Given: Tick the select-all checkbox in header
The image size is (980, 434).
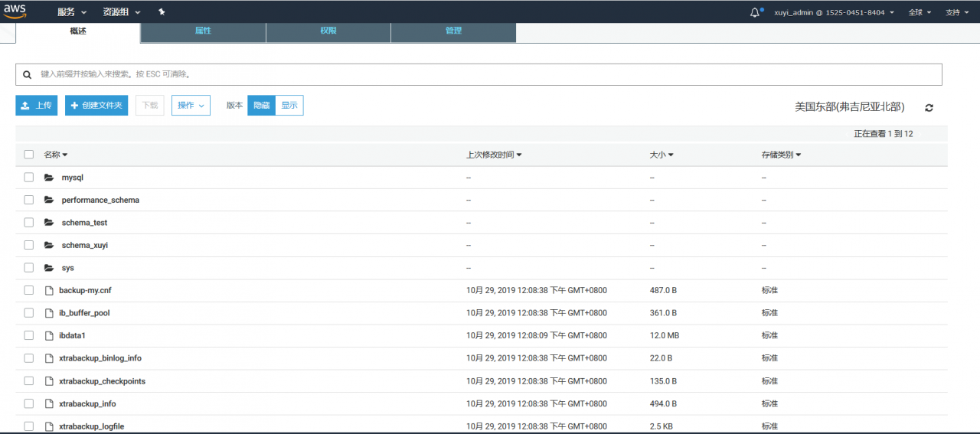Looking at the screenshot, I should [x=28, y=155].
